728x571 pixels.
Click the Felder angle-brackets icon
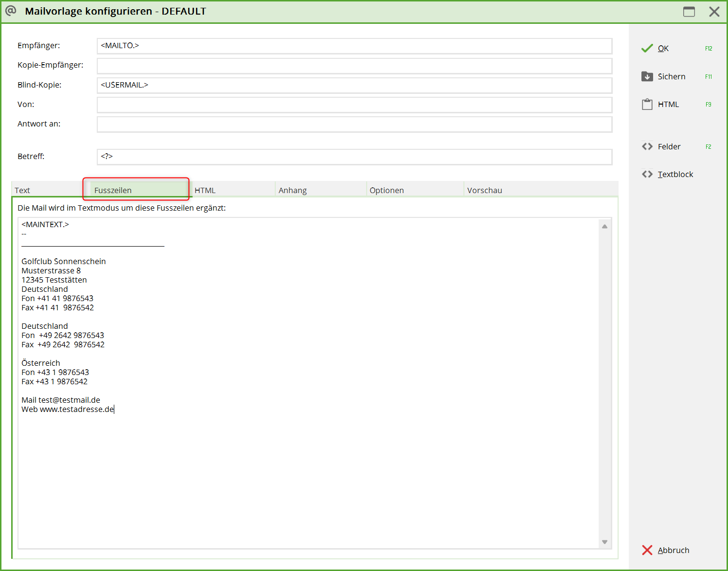[x=647, y=146]
